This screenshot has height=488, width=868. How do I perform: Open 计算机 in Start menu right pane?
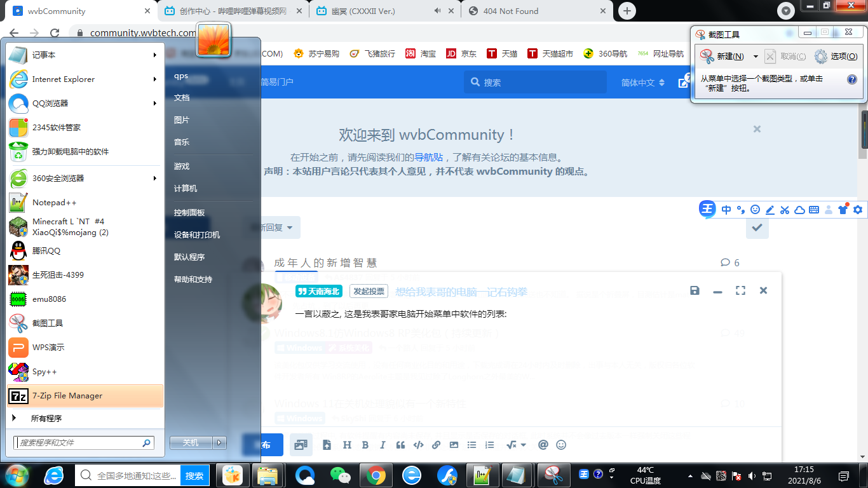186,189
